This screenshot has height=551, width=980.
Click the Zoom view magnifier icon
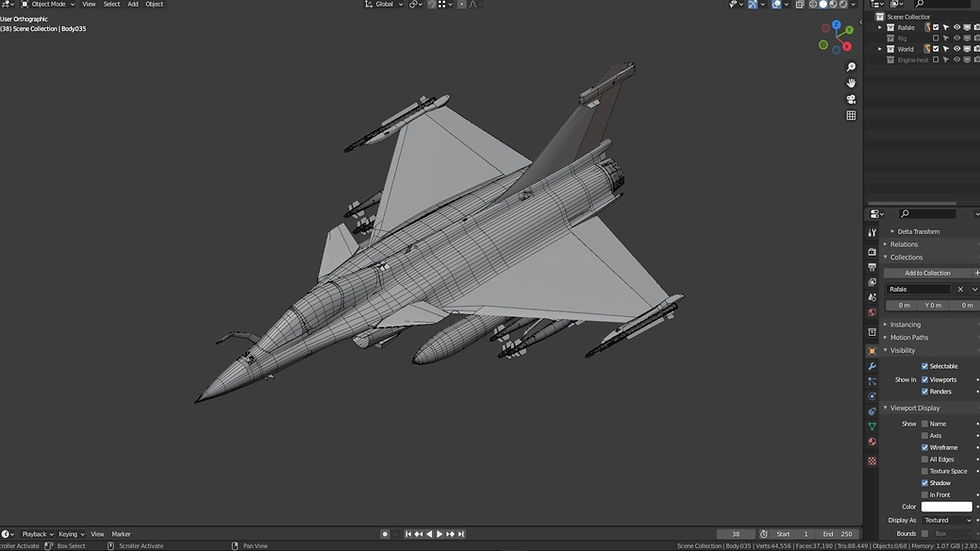coord(851,67)
